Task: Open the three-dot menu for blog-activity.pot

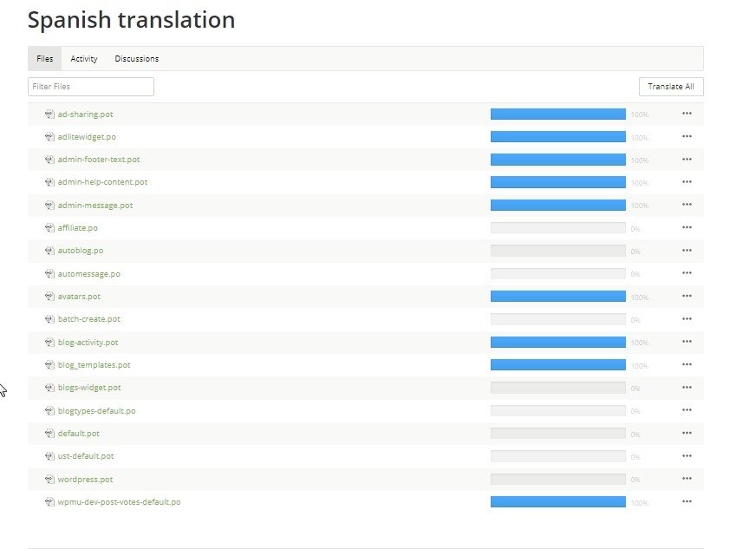Action: pos(687,342)
